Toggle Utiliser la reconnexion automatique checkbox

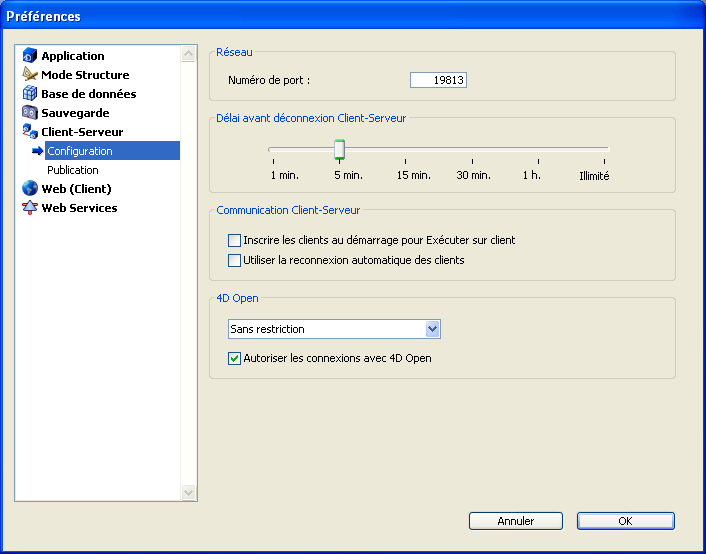tap(235, 260)
